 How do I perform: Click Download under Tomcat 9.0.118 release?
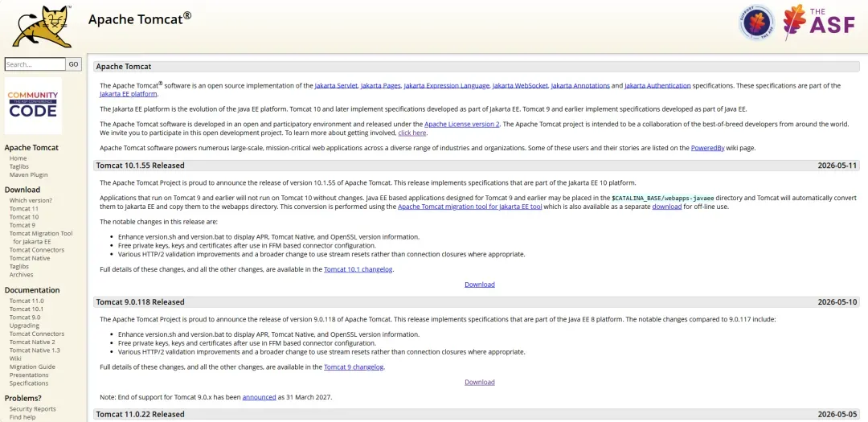coord(479,382)
